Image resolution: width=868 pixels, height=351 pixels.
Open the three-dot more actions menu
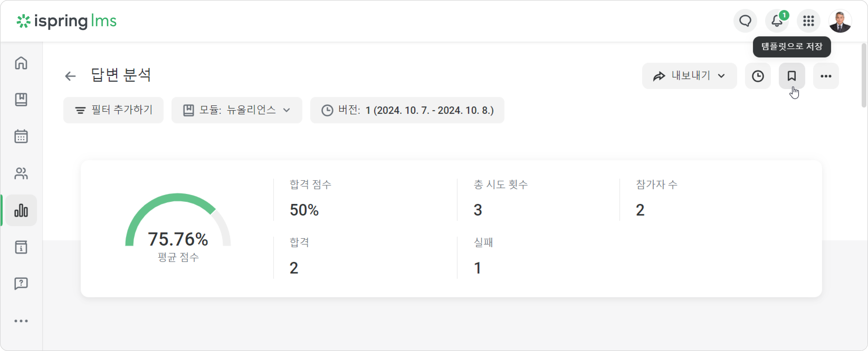click(x=826, y=76)
